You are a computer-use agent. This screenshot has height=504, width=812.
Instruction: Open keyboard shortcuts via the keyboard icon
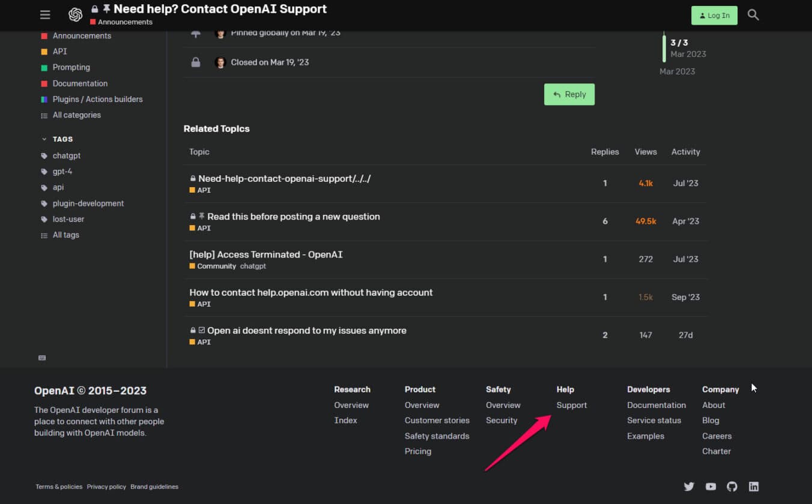(41, 357)
